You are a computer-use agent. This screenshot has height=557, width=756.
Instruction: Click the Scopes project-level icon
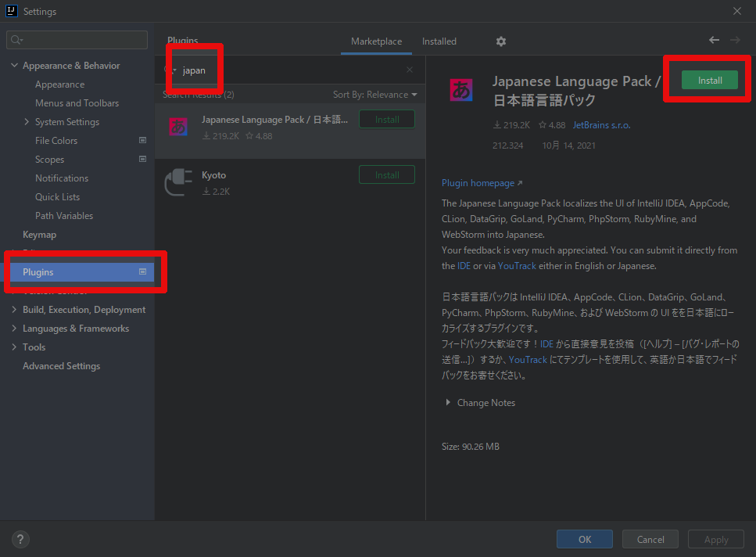143,159
